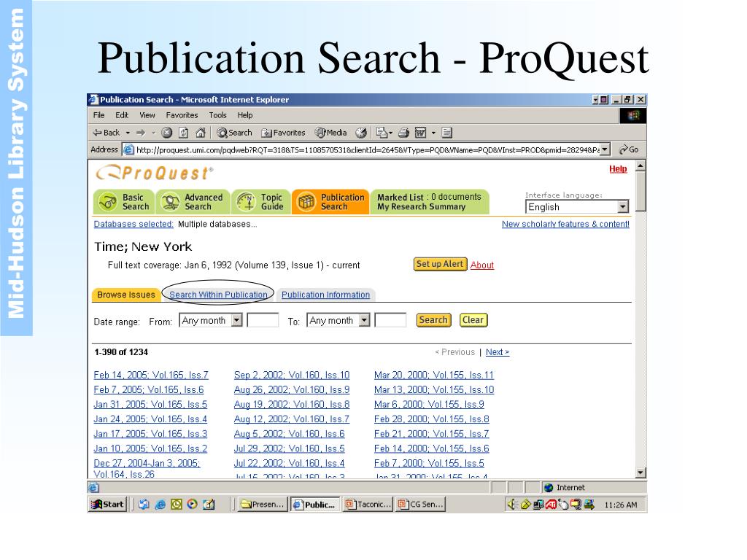This screenshot has height=560, width=747.
Task: Open the To Any month dropdown
Action: pos(338,321)
